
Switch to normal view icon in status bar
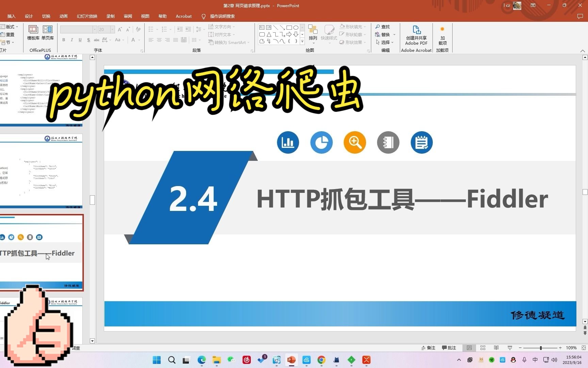point(469,348)
